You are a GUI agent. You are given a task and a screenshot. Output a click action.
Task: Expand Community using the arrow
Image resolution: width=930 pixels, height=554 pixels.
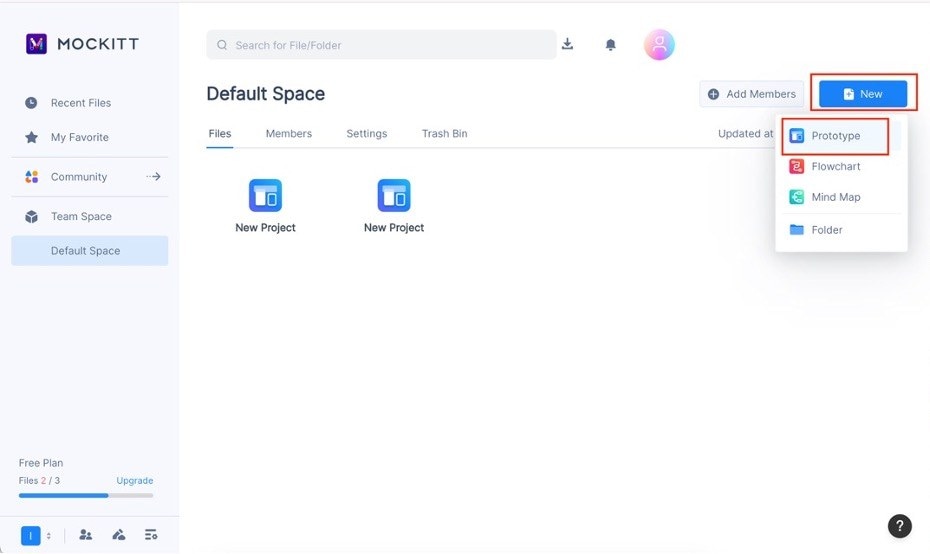(x=153, y=177)
